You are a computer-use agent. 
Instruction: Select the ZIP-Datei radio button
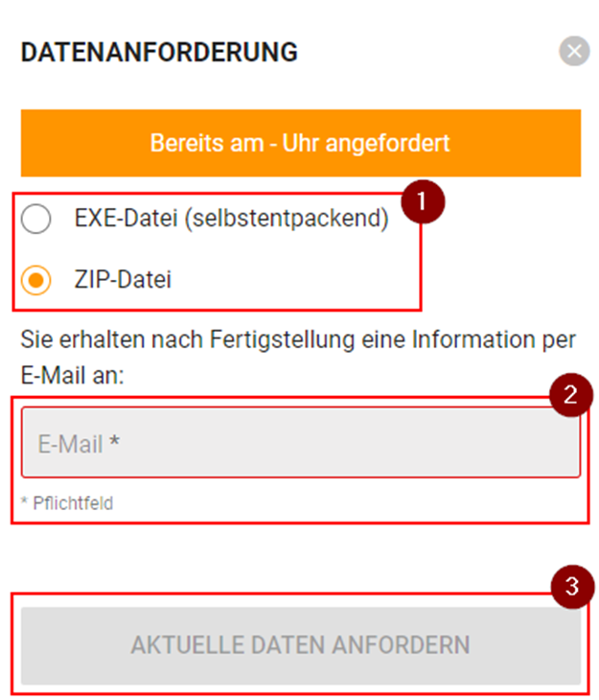pyautogui.click(x=35, y=281)
